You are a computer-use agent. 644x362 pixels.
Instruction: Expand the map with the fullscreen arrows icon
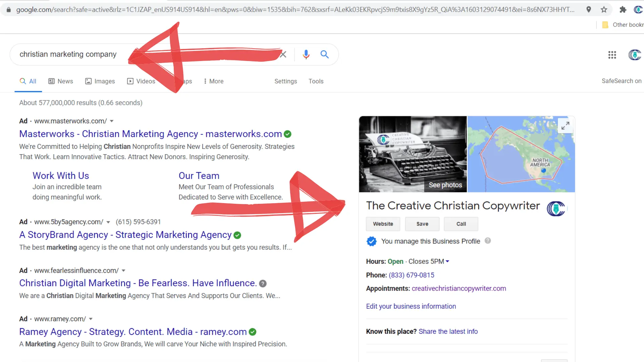tap(566, 126)
